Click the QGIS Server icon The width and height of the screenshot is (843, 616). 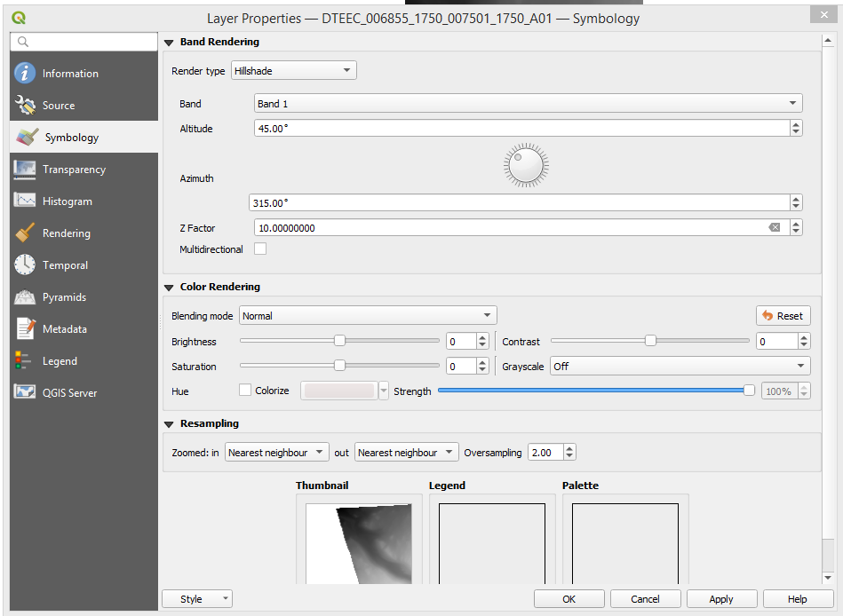[25, 392]
